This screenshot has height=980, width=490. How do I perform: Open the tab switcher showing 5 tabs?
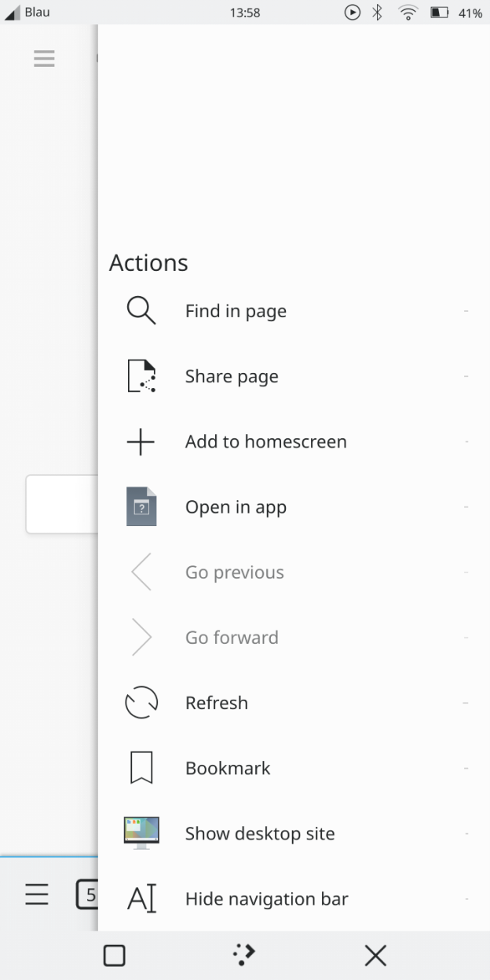click(x=87, y=894)
